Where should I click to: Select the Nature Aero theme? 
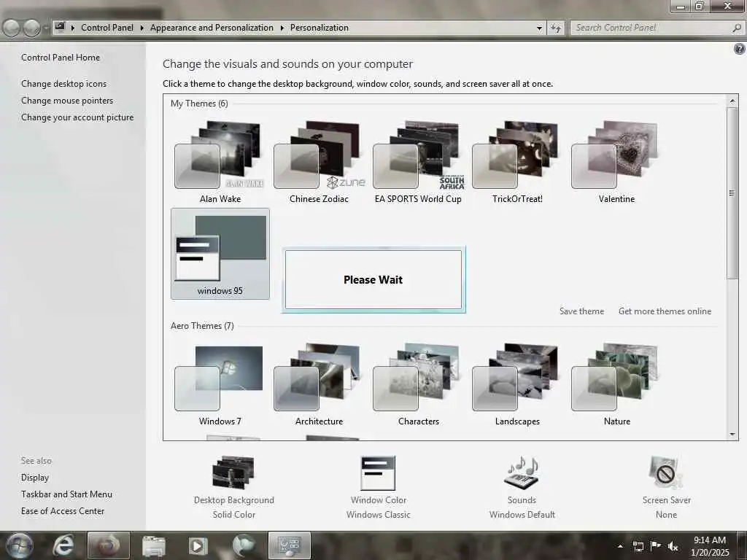pos(616,384)
